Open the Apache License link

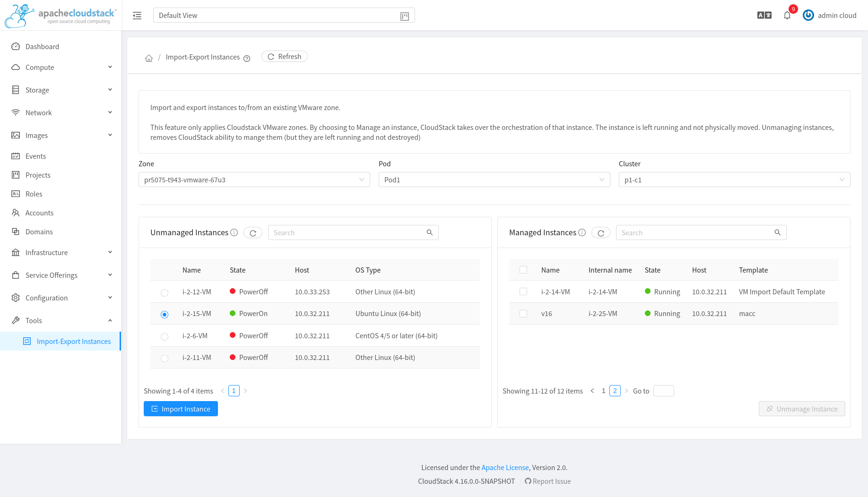[505, 467]
